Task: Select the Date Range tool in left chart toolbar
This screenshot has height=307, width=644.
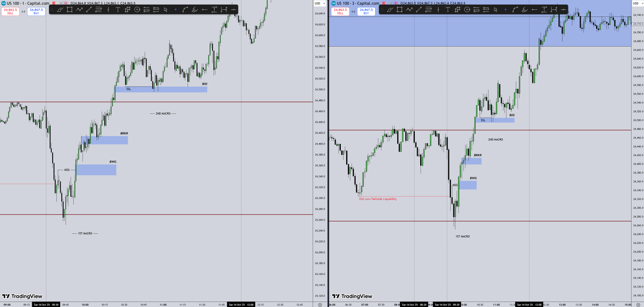Action: coord(224,10)
